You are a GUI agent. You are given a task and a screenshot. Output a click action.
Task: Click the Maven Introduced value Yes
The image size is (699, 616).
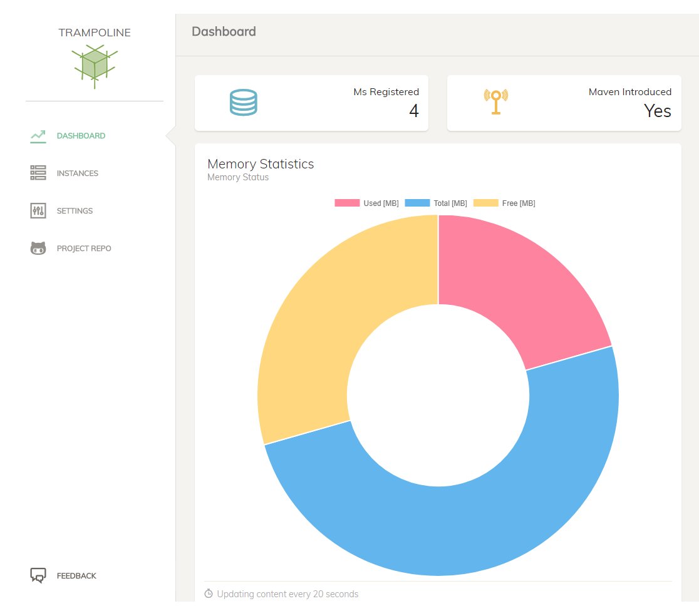click(658, 110)
